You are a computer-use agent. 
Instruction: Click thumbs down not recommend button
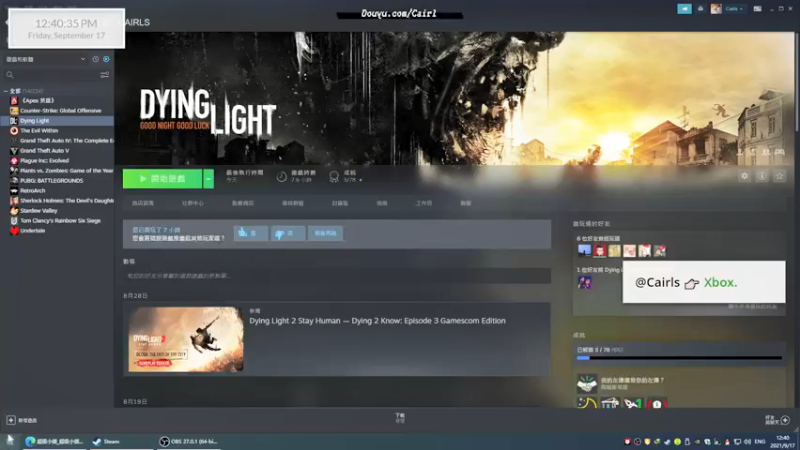288,233
